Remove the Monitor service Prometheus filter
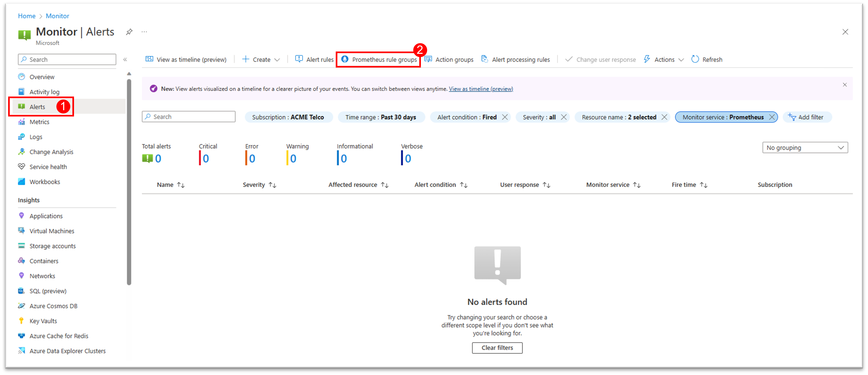Screen dimensions: 868x375 pyautogui.click(x=772, y=117)
